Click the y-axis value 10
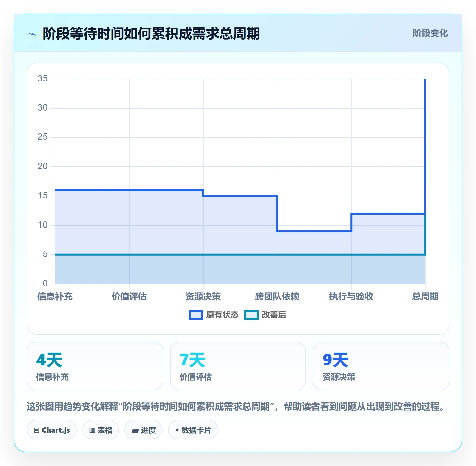The height and width of the screenshot is (466, 476). [42, 225]
